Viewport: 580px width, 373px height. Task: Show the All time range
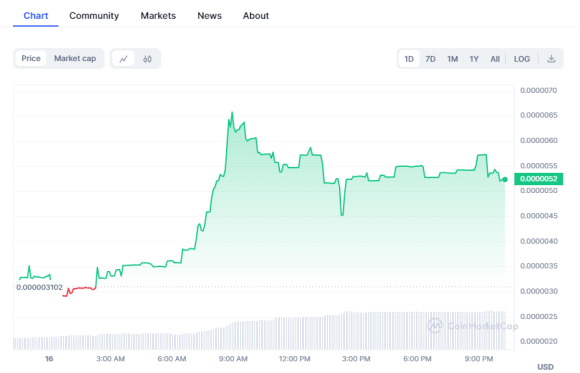(x=495, y=59)
